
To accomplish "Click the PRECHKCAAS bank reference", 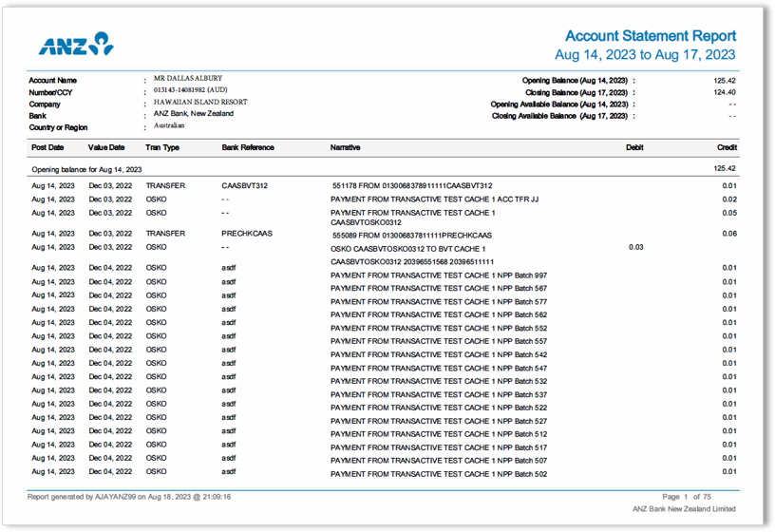I will [247, 234].
